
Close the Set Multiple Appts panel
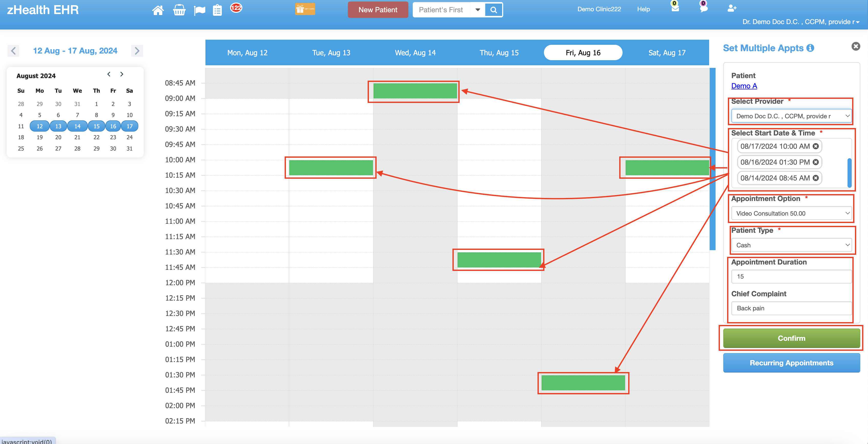[x=855, y=47]
